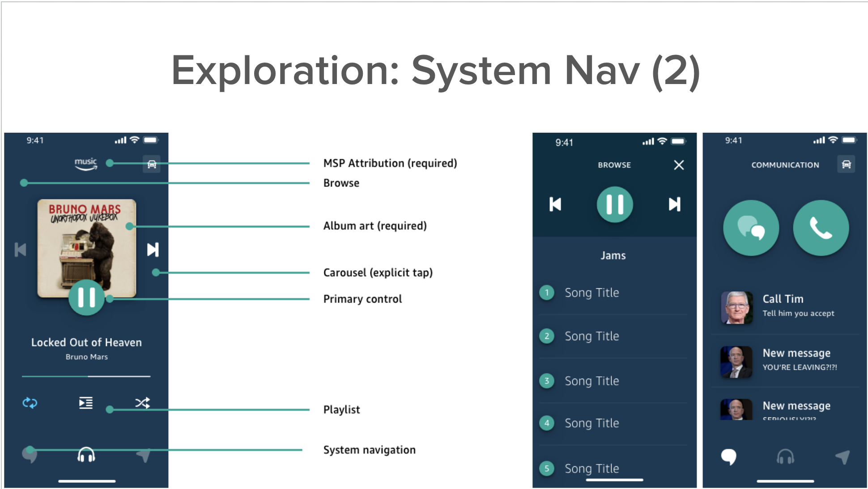Select Song Title number 5 in Jams
868x489 pixels.
[613, 468]
